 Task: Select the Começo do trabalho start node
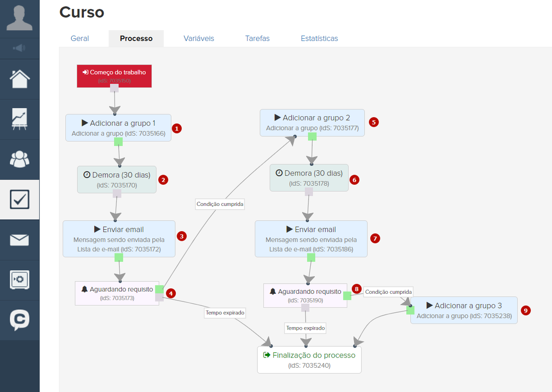[x=114, y=75]
